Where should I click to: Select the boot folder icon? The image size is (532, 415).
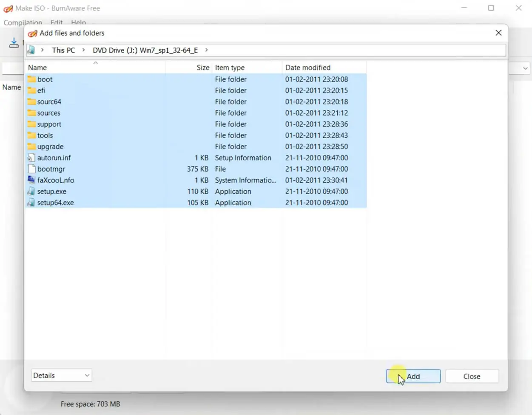[31, 79]
